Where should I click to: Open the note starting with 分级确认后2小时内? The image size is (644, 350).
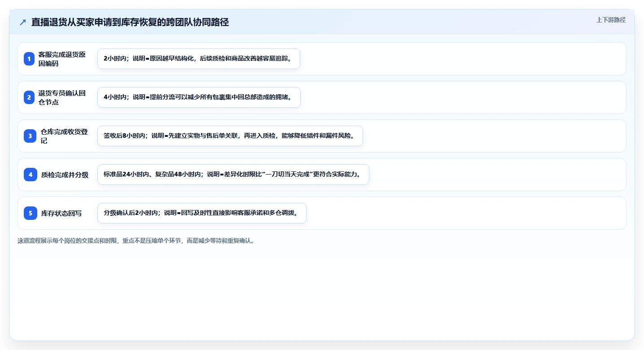click(202, 213)
